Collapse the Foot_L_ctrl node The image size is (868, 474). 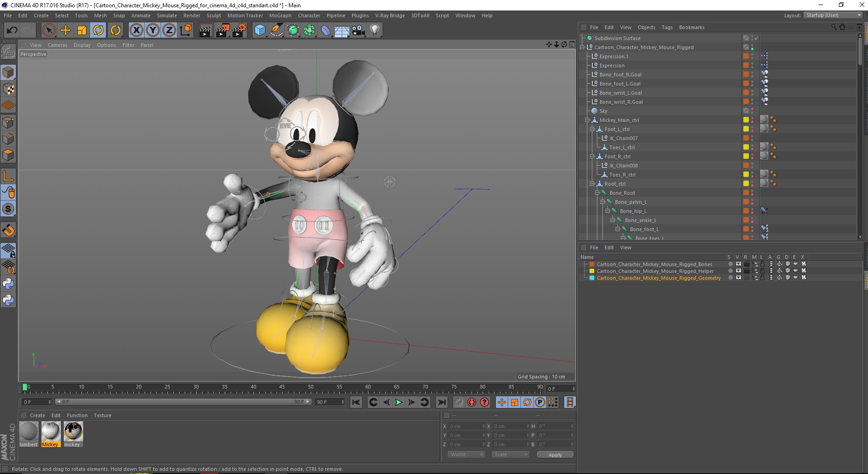click(592, 129)
